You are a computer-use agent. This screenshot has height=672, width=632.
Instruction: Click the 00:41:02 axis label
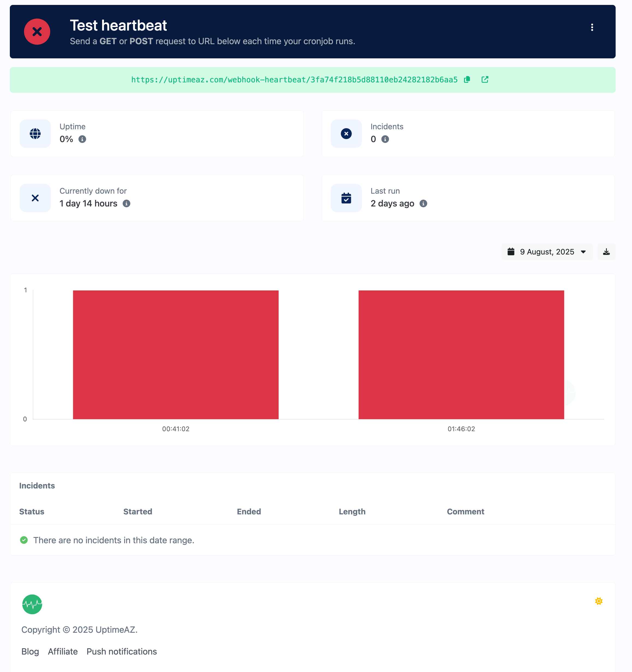tap(176, 429)
